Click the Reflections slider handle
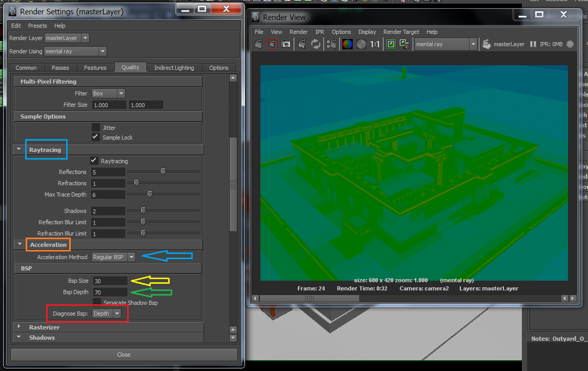Screen dimensions: 588x371 pyautogui.click(x=163, y=171)
